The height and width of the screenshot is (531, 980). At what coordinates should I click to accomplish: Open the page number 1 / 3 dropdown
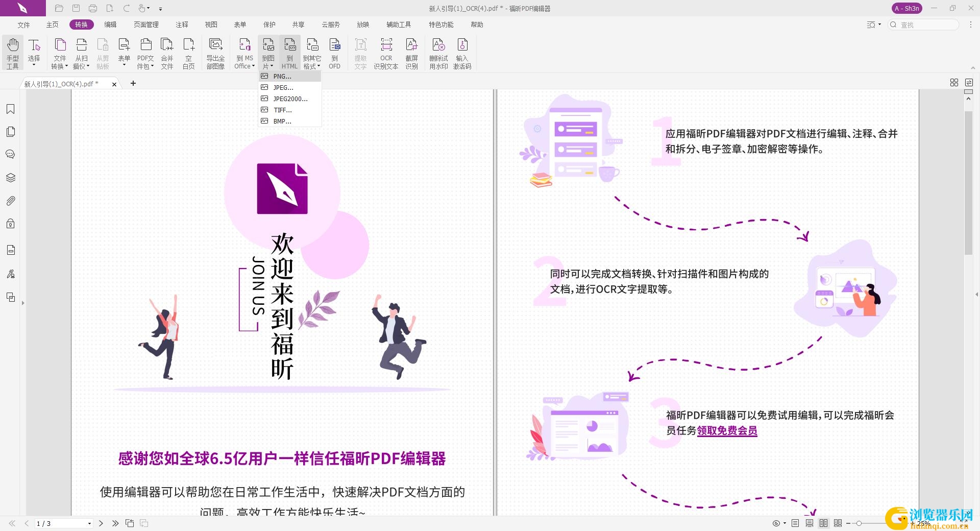[89, 523]
